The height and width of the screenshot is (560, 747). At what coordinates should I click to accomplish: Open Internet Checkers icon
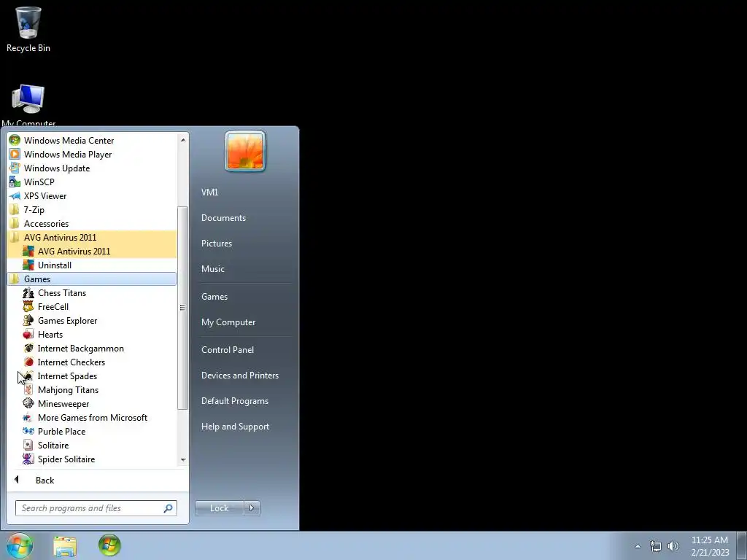(x=28, y=362)
